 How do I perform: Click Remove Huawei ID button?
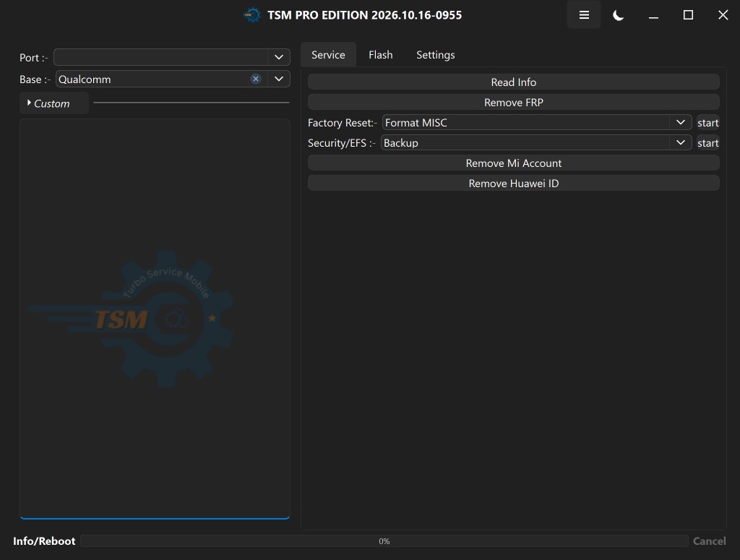coord(514,184)
